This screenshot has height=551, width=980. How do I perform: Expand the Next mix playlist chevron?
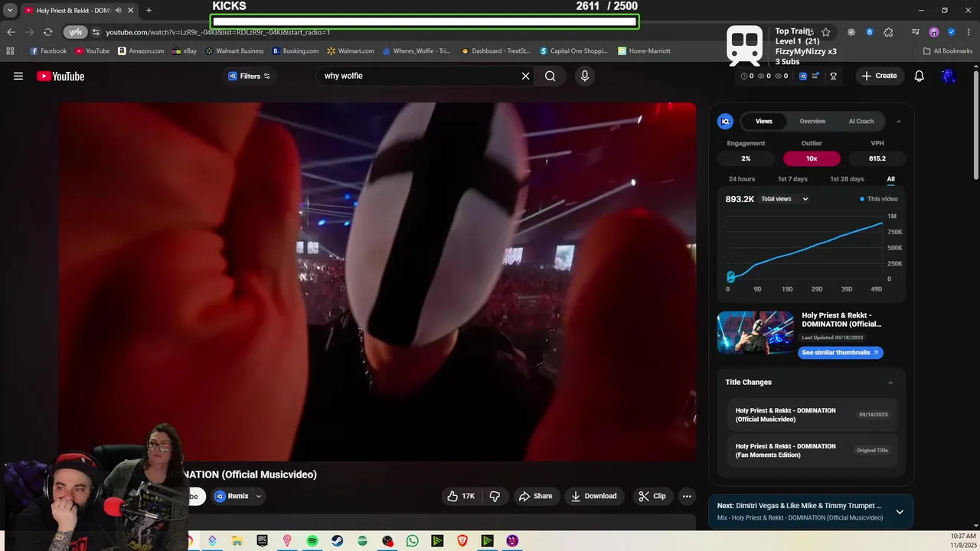coord(900,512)
